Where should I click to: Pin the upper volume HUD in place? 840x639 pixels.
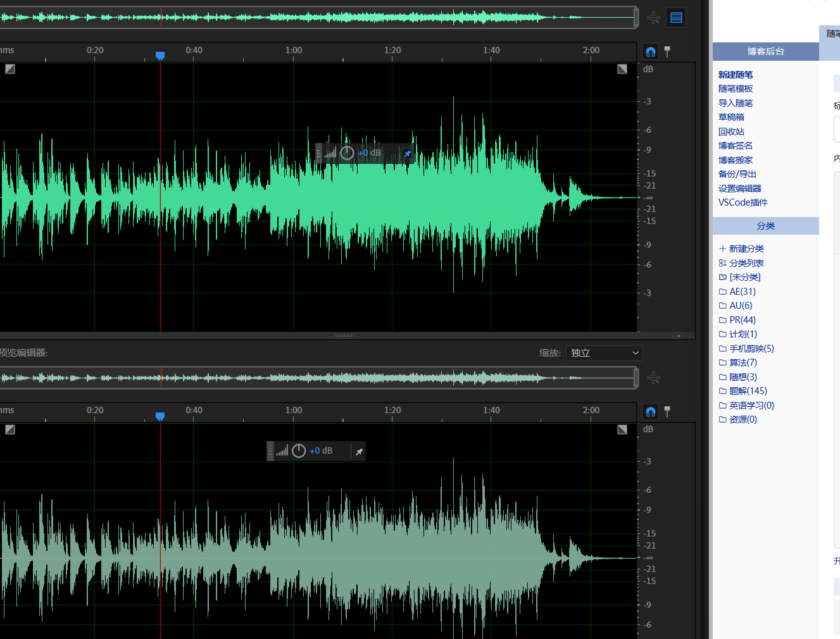[x=407, y=154]
